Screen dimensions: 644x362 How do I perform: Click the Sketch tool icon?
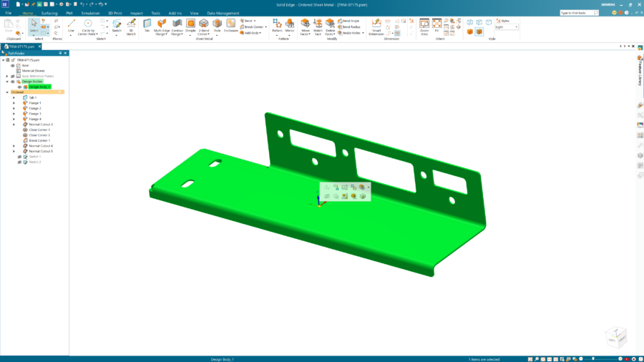(x=117, y=26)
